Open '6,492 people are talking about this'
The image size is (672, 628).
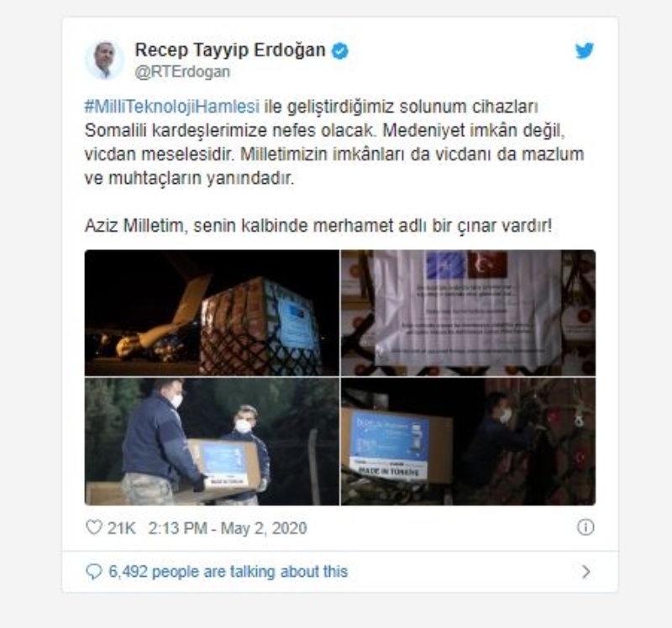(x=228, y=572)
